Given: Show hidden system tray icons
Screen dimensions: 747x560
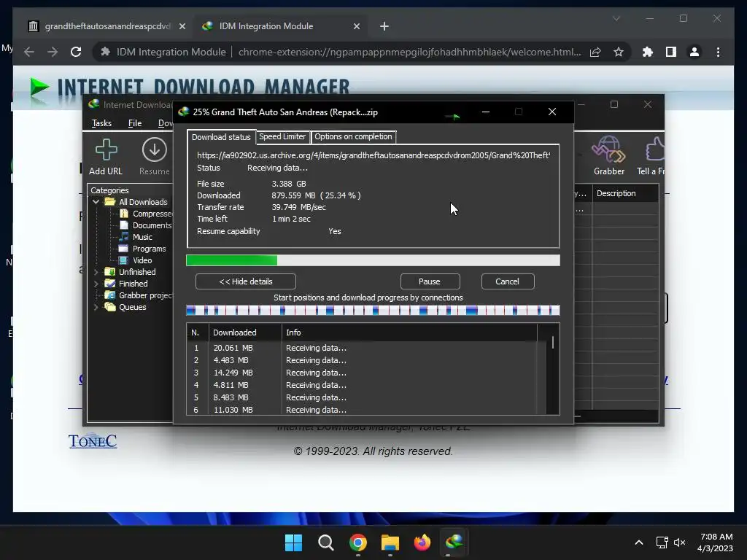Looking at the screenshot, I should [639, 542].
